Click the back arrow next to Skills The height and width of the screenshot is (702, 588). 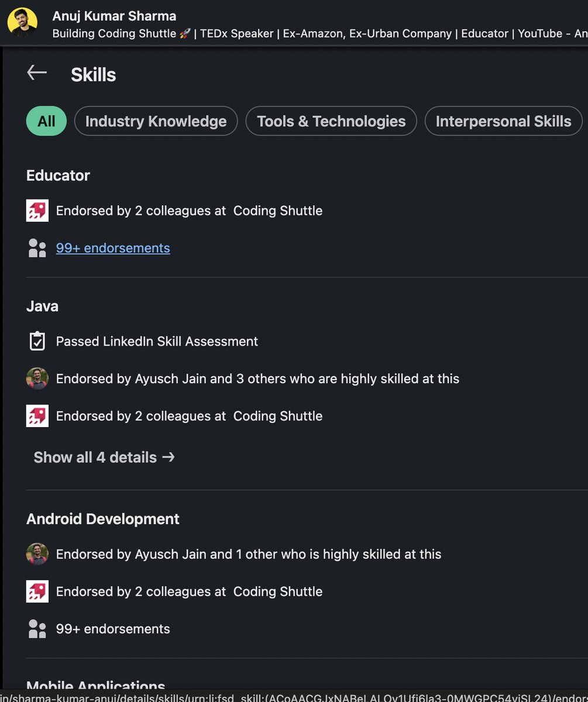coord(37,73)
